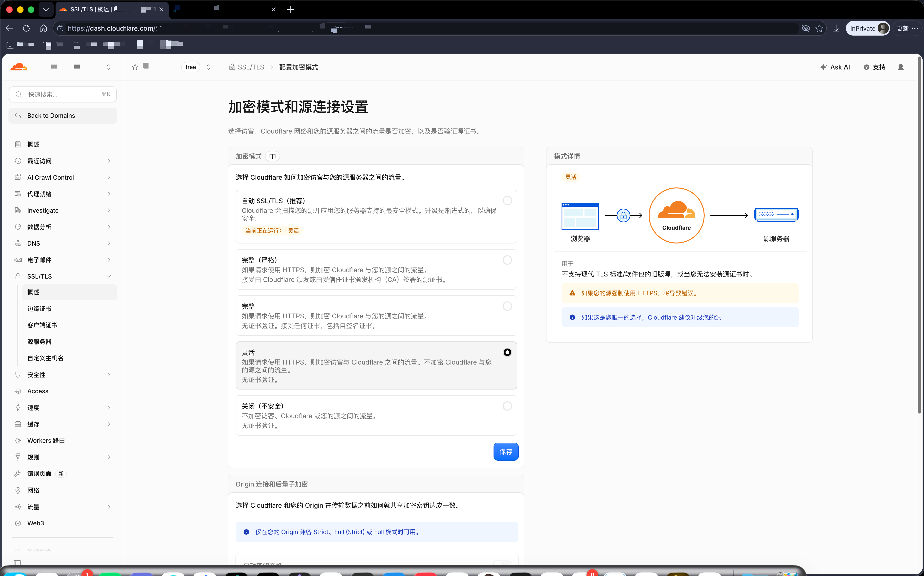Click the 更新 browser update button
The image size is (924, 576).
[x=907, y=28]
